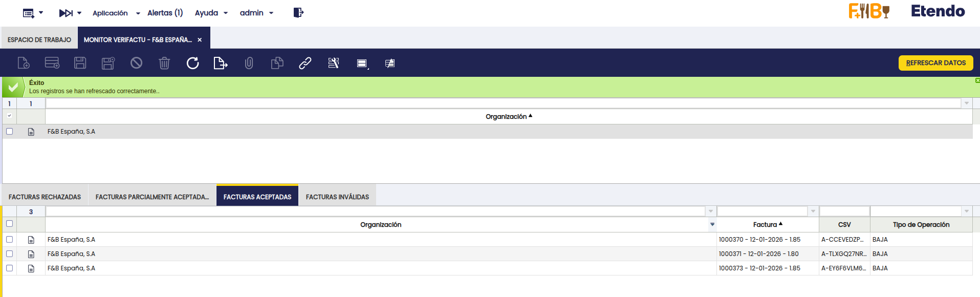
Task: Click the link chain toolbar icon
Action: (x=305, y=63)
